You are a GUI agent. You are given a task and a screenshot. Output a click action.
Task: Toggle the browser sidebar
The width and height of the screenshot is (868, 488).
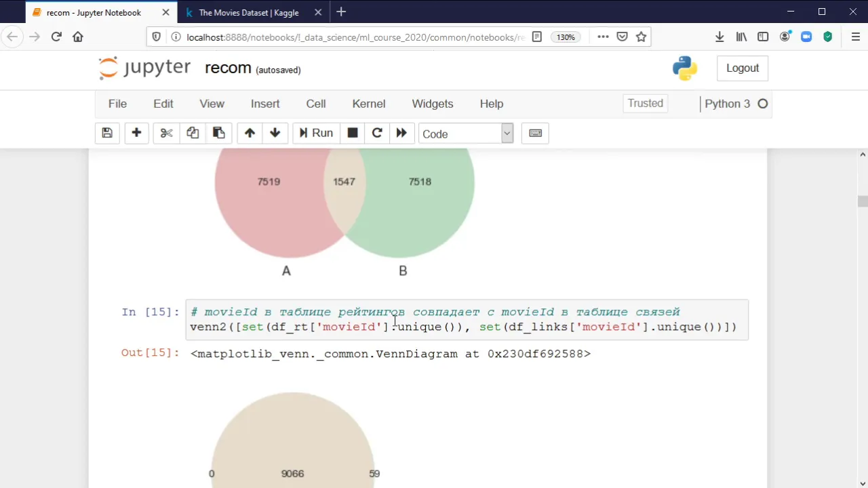point(763,37)
